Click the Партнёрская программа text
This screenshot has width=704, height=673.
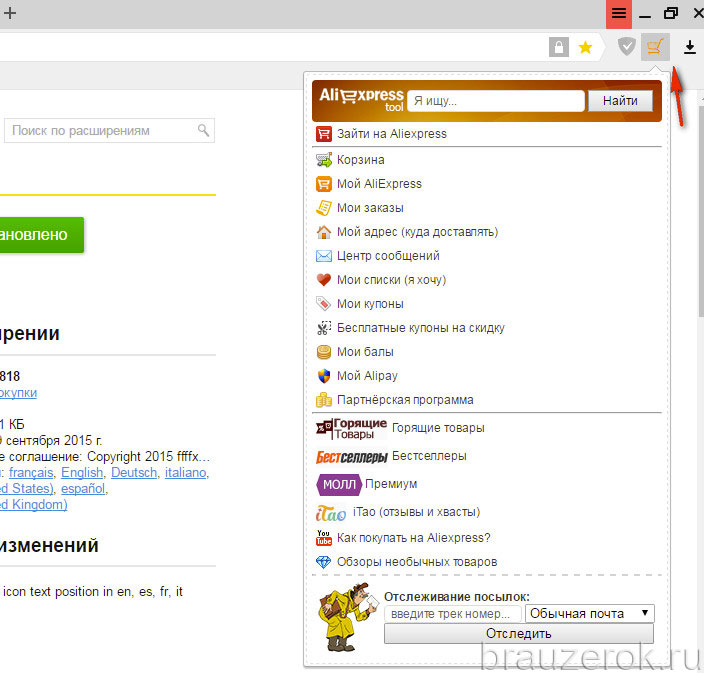pos(405,400)
